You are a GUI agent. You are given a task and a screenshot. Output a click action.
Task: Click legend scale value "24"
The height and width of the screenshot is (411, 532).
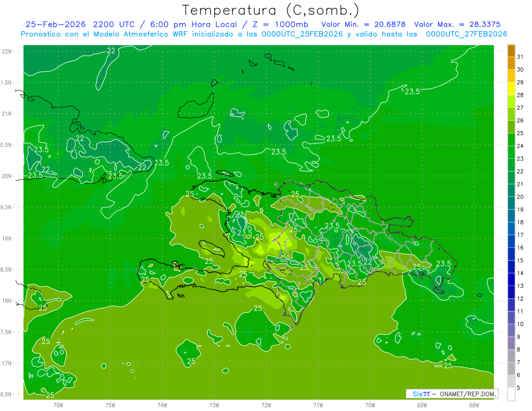click(520, 146)
